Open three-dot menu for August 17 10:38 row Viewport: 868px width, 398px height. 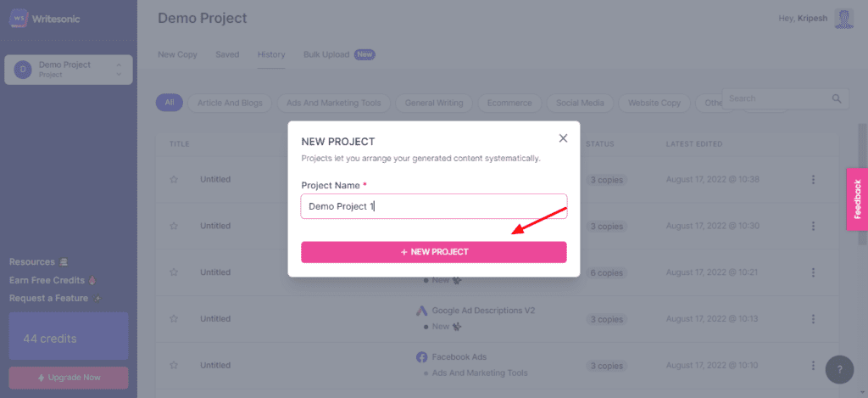[813, 180]
